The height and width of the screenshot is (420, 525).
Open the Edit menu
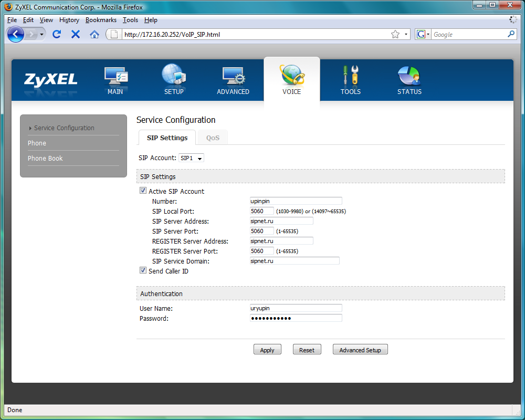(28, 20)
